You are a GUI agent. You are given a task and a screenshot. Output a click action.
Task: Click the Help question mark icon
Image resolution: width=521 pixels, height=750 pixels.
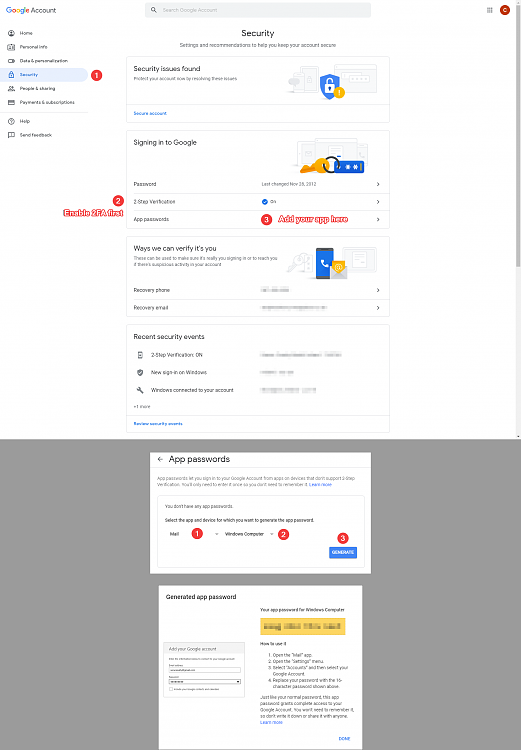coord(11,121)
